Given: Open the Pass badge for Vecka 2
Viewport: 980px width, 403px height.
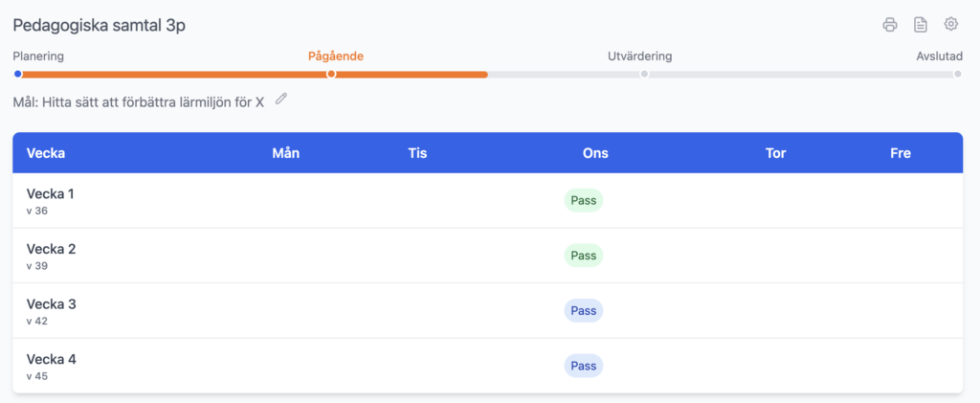Looking at the screenshot, I should click(x=583, y=256).
